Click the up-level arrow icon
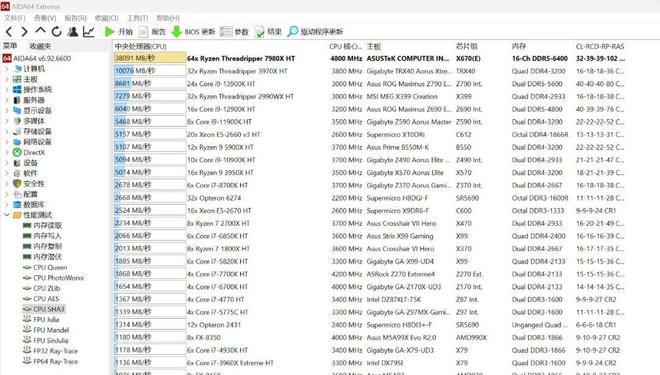Viewport: 660px width, 375px height. (40, 31)
